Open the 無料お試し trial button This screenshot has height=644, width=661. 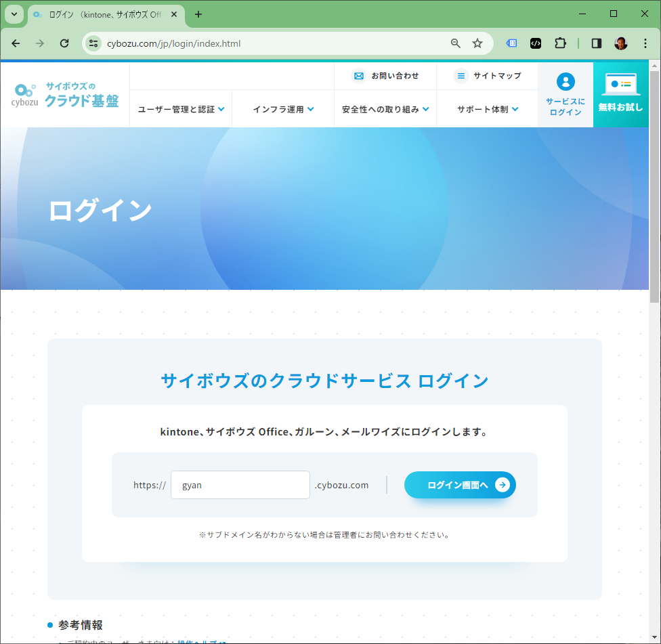(620, 94)
